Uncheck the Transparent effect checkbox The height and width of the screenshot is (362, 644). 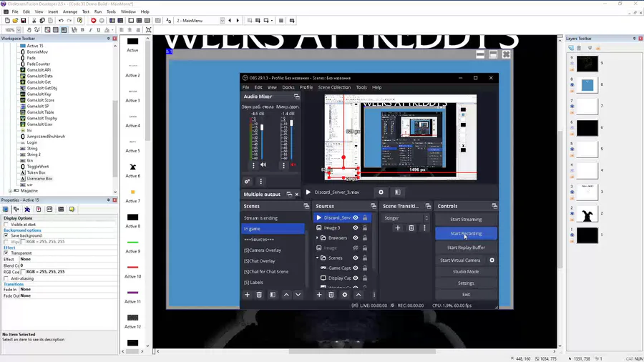click(6, 253)
